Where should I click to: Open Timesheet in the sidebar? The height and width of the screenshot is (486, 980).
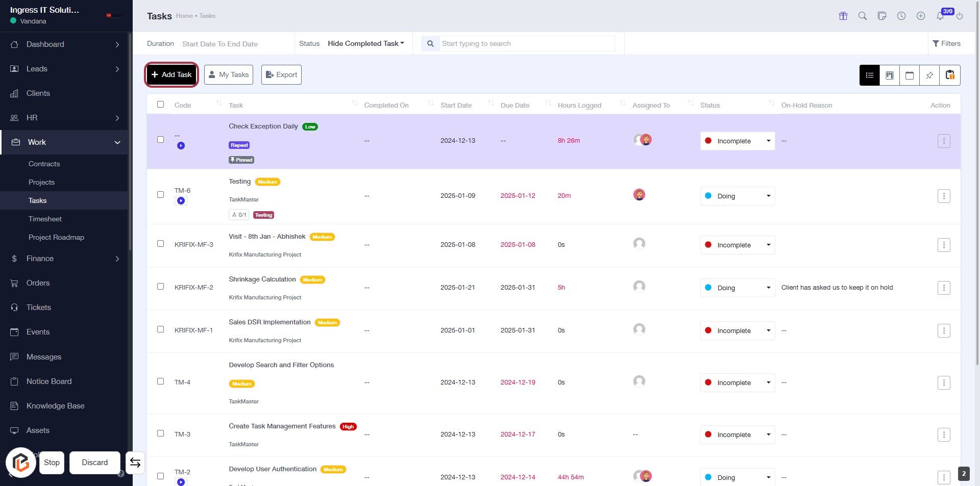(x=45, y=219)
